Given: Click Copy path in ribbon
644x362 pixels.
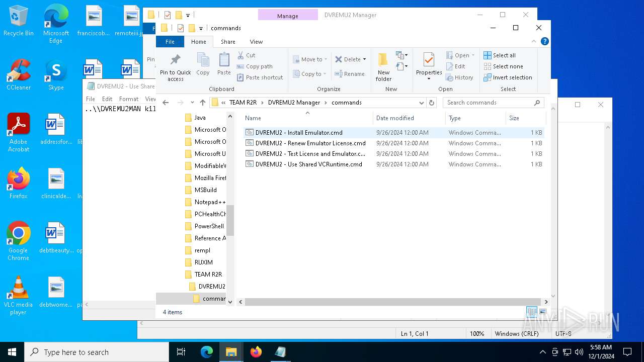Looking at the screenshot, I should (255, 66).
